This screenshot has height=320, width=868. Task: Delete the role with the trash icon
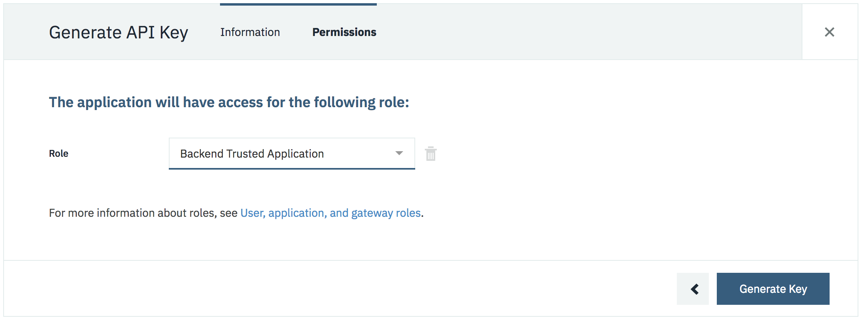point(430,154)
